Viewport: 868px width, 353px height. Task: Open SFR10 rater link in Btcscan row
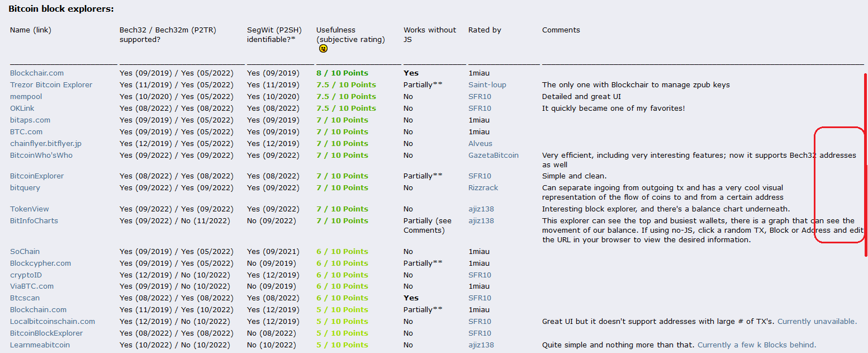click(x=480, y=298)
